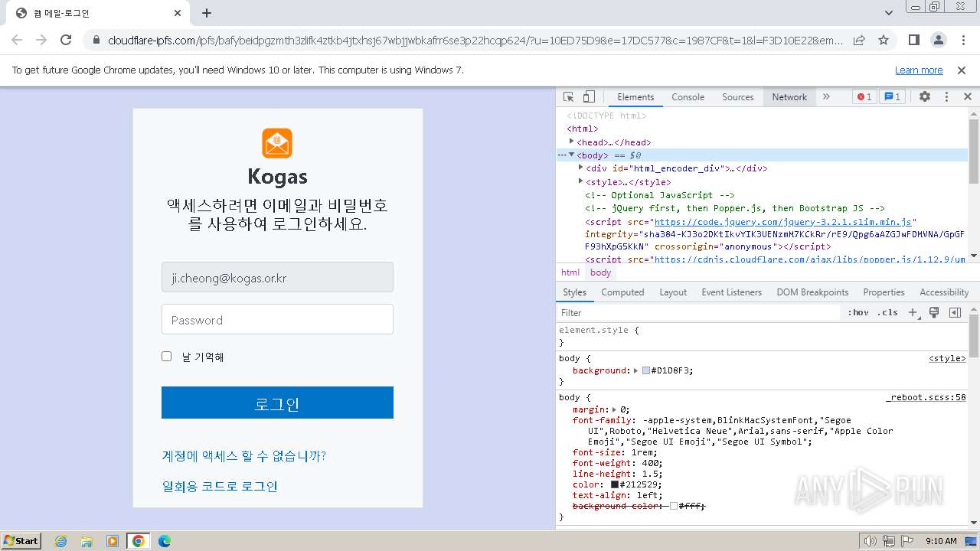Viewport: 980px width, 551px height.
Task: Open the tab search dropdown arrow
Action: point(889,13)
